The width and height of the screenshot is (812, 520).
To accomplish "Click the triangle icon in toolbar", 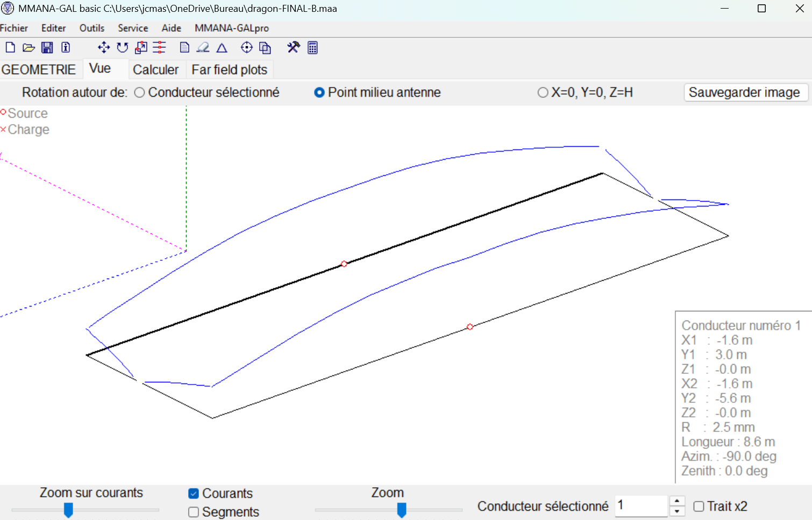I will pos(222,48).
